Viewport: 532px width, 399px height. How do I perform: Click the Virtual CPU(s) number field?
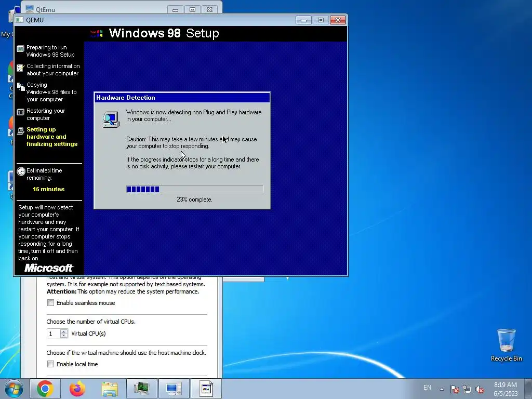54,334
